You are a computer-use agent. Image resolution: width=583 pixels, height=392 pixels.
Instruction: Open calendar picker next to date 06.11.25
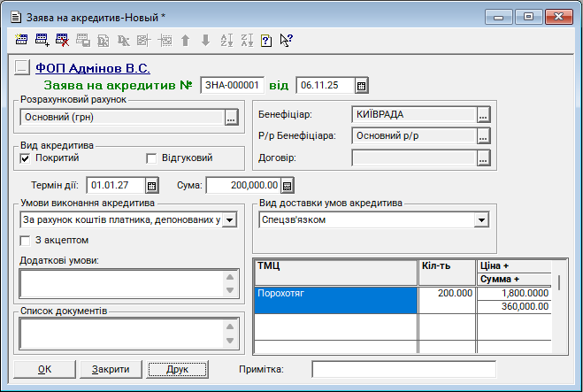[361, 86]
